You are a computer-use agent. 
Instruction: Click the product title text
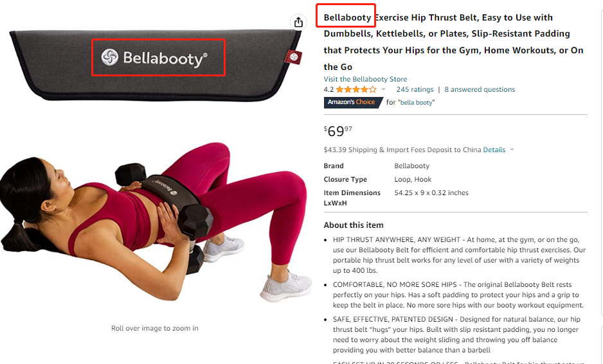[453, 42]
